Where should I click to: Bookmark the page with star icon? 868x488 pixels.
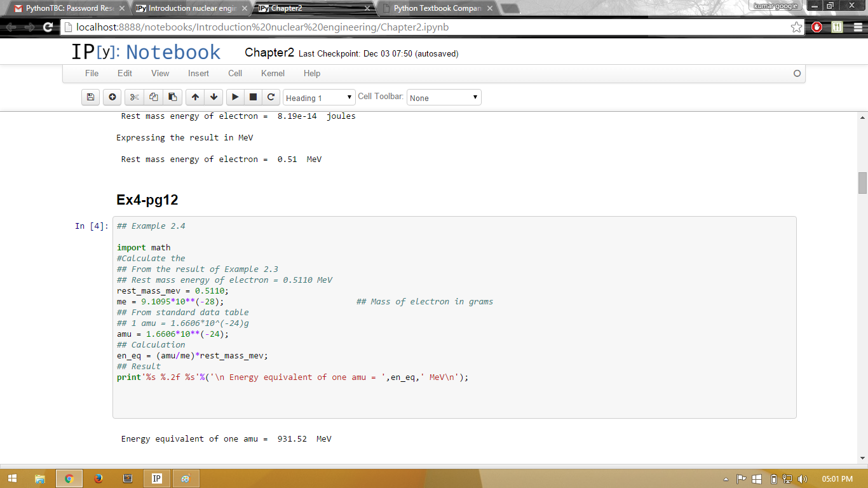796,27
